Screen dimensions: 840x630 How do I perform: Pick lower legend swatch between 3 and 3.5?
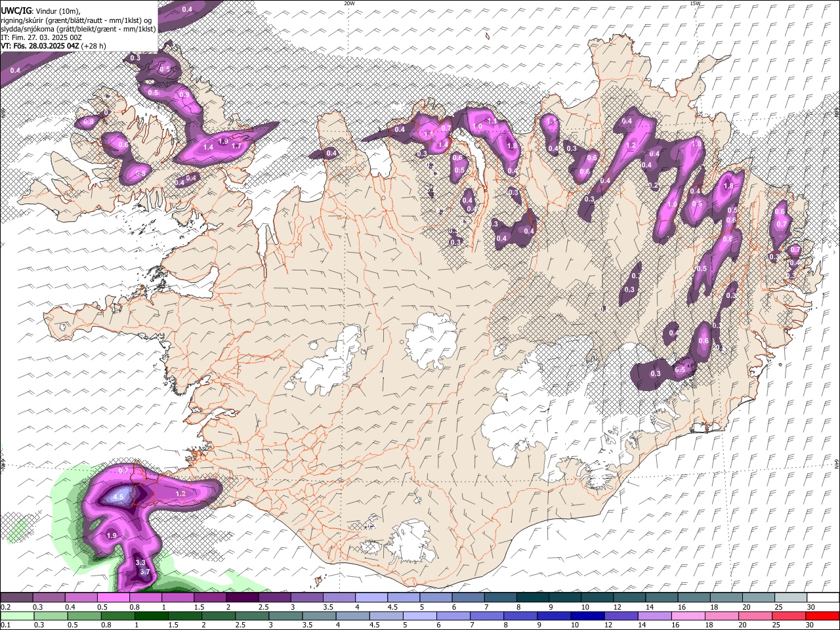click(285, 616)
